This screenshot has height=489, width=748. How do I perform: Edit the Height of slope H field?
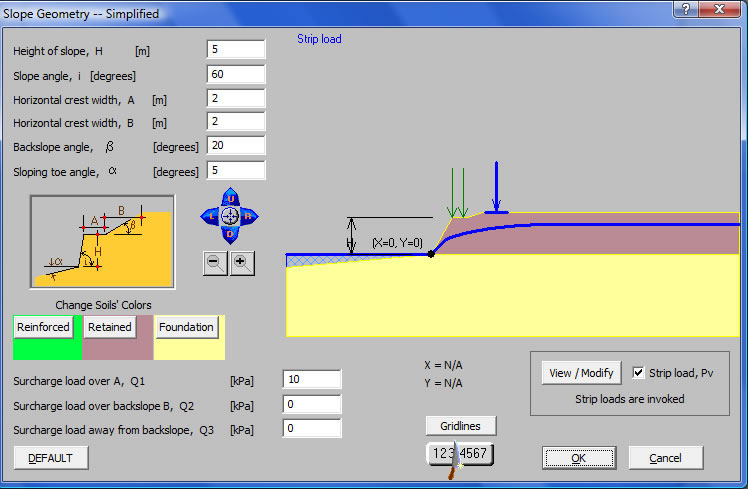tap(236, 50)
